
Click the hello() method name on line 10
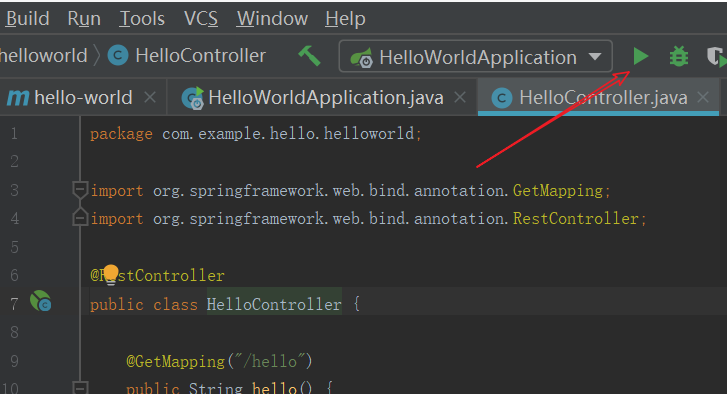(274, 388)
